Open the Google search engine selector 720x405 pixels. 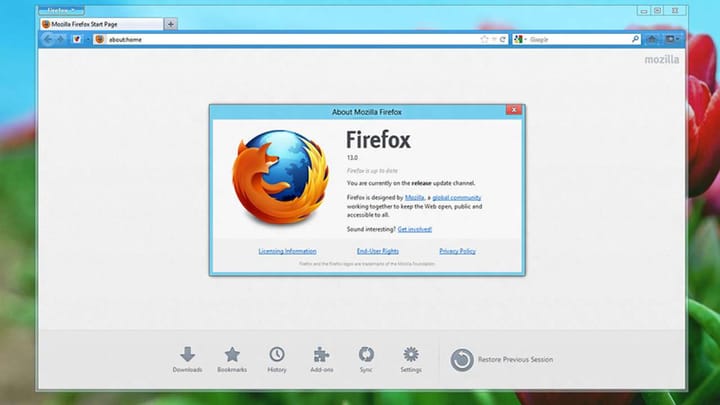pyautogui.click(x=520, y=39)
